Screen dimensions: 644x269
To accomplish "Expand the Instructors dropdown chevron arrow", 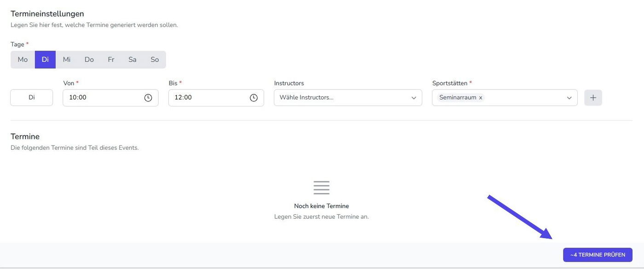I will coord(414,98).
